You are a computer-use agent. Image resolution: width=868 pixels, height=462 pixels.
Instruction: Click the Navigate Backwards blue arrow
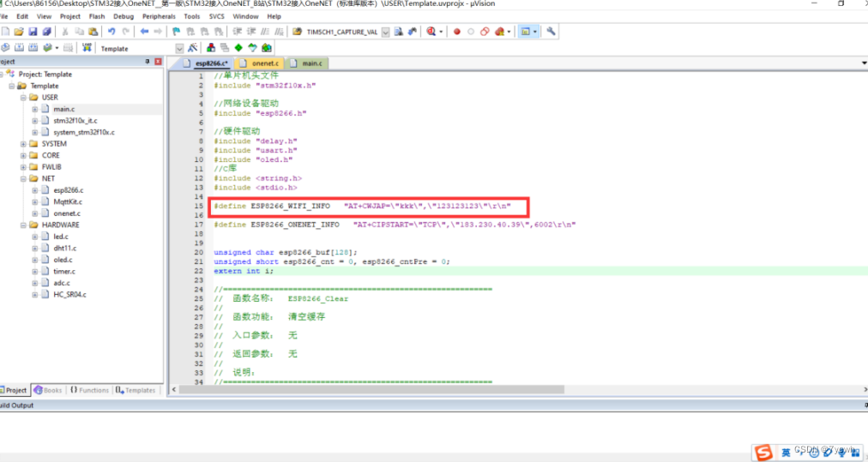(x=144, y=32)
